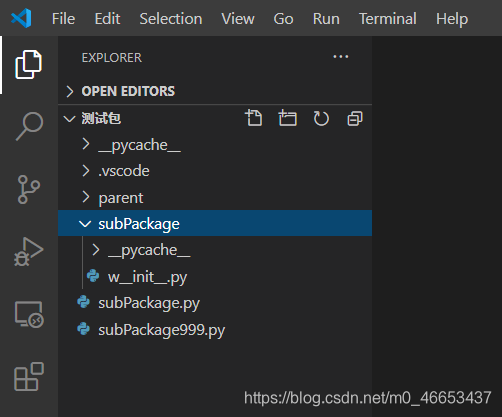Open the Search view icon
The width and height of the screenshot is (502, 417).
click(x=29, y=126)
